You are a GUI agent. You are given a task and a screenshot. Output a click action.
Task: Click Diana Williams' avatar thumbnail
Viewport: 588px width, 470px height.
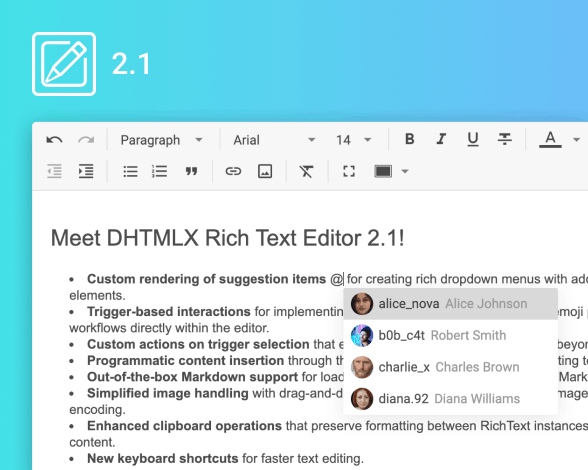click(x=362, y=399)
